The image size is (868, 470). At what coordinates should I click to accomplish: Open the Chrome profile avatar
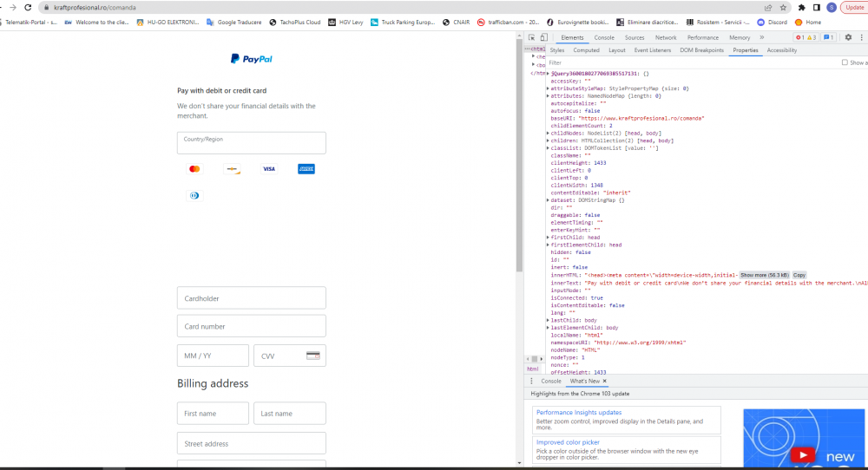(831, 8)
